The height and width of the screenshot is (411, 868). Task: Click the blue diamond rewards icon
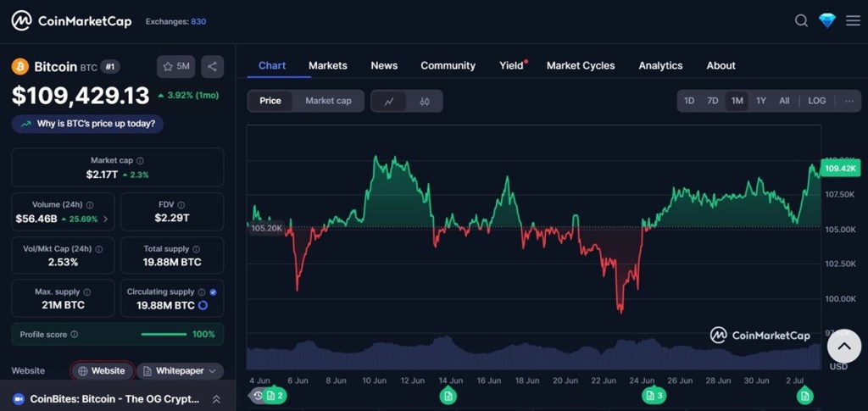click(x=827, y=21)
